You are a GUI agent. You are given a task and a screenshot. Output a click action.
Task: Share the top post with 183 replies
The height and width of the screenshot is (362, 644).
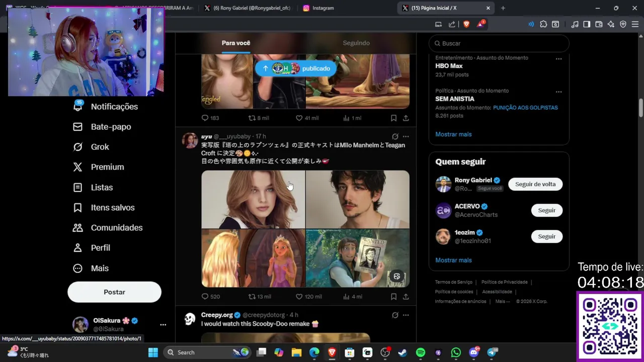click(406, 118)
